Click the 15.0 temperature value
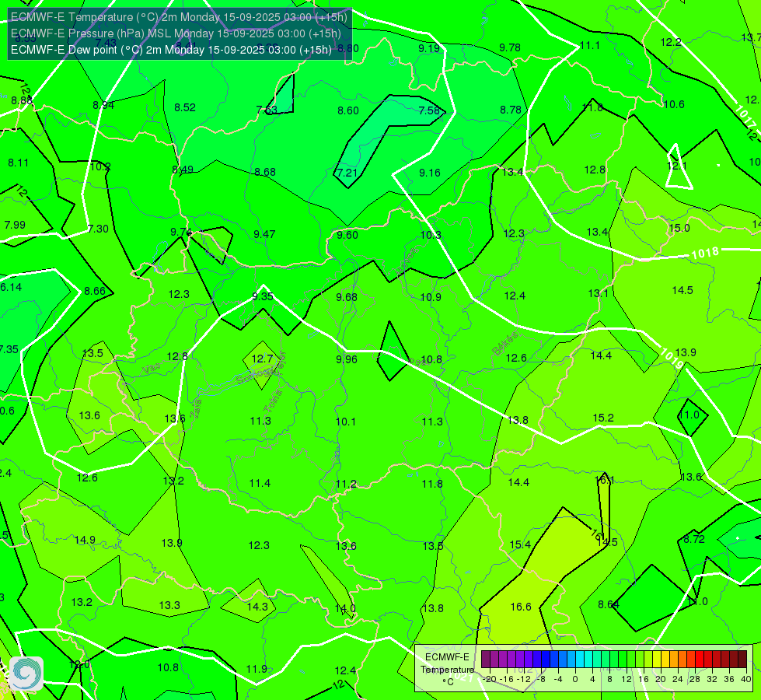Screen dimensions: 761x700 [679, 228]
